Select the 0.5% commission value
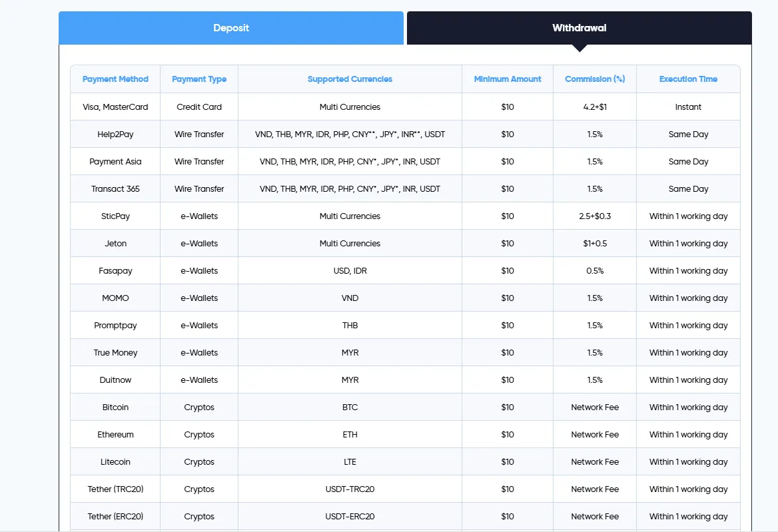 click(x=595, y=271)
